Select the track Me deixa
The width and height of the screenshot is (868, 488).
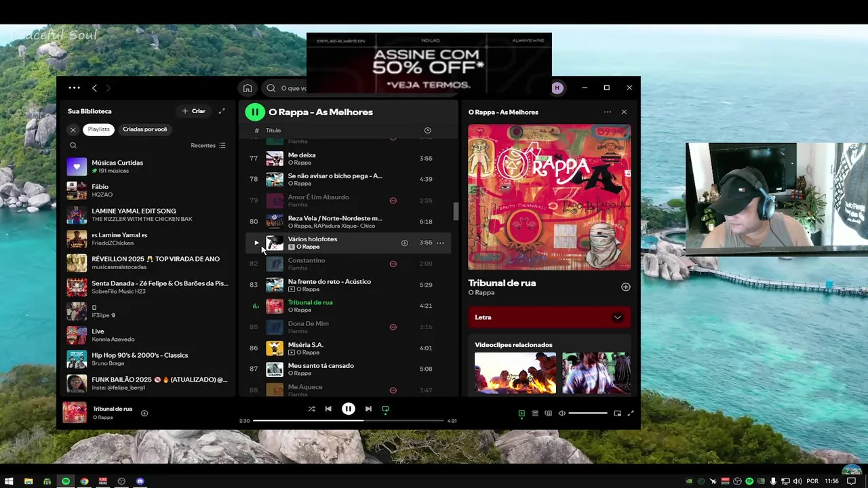(x=348, y=159)
